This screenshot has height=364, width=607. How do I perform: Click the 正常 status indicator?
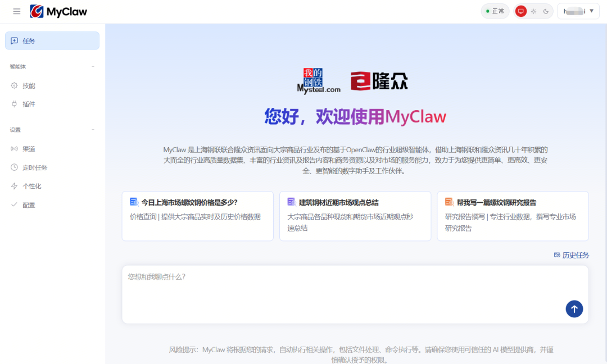(x=495, y=11)
